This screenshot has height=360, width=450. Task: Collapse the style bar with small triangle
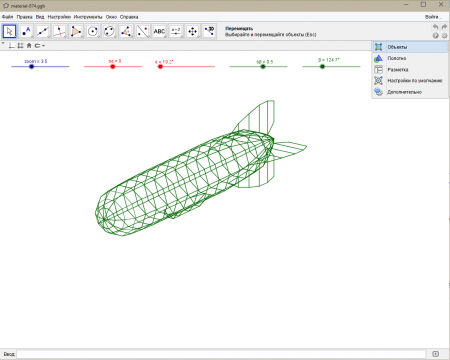(3, 44)
